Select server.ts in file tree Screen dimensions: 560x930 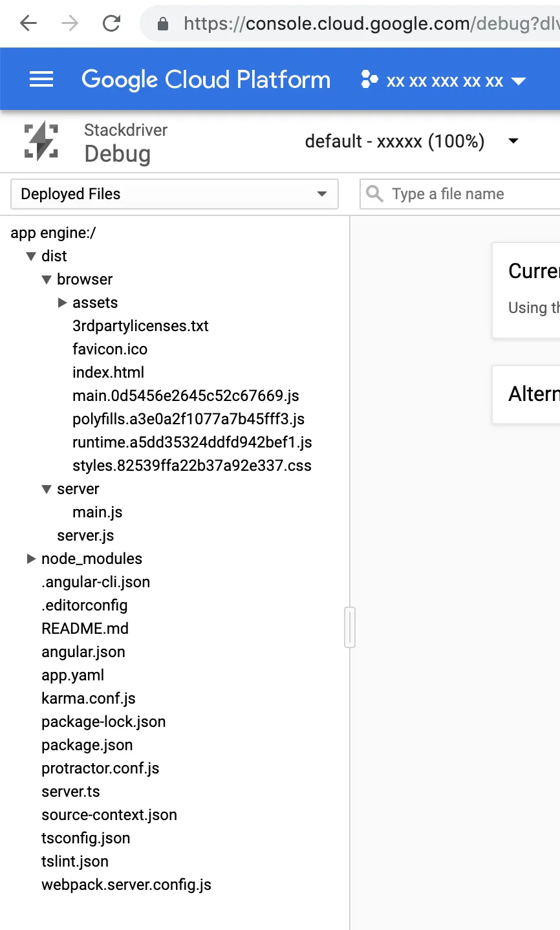(70, 792)
